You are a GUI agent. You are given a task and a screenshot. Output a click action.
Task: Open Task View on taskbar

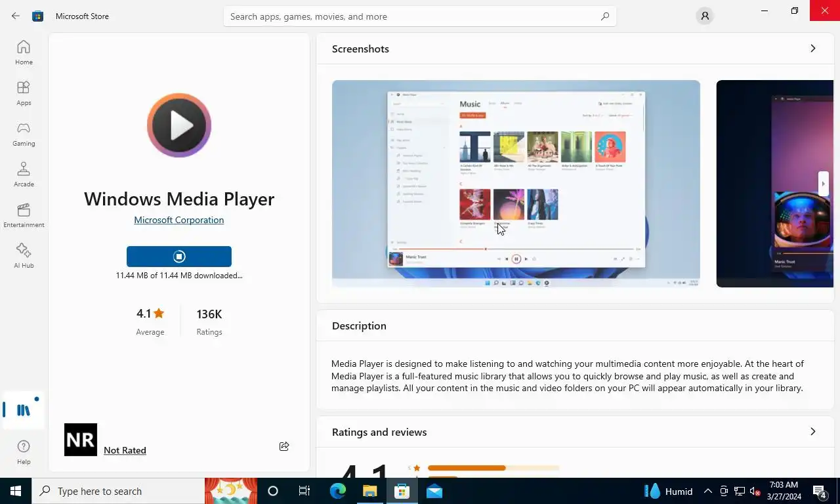tap(304, 491)
